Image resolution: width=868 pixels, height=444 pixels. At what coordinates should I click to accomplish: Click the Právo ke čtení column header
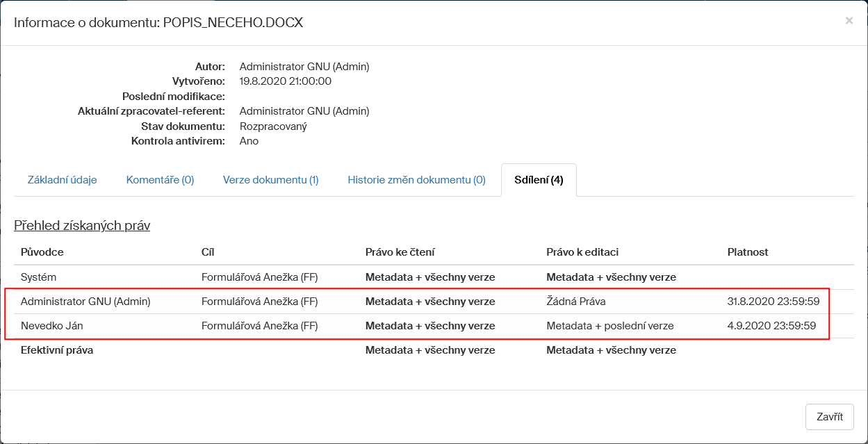(x=400, y=252)
